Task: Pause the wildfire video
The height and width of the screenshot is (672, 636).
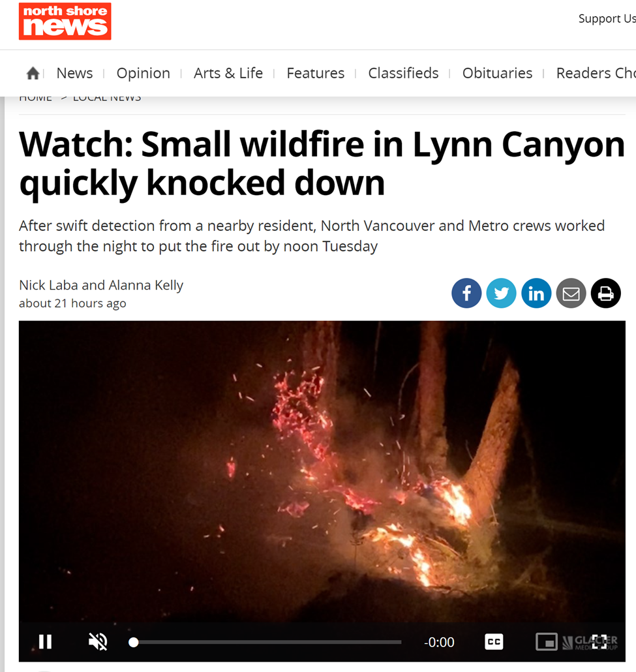Action: tap(45, 642)
